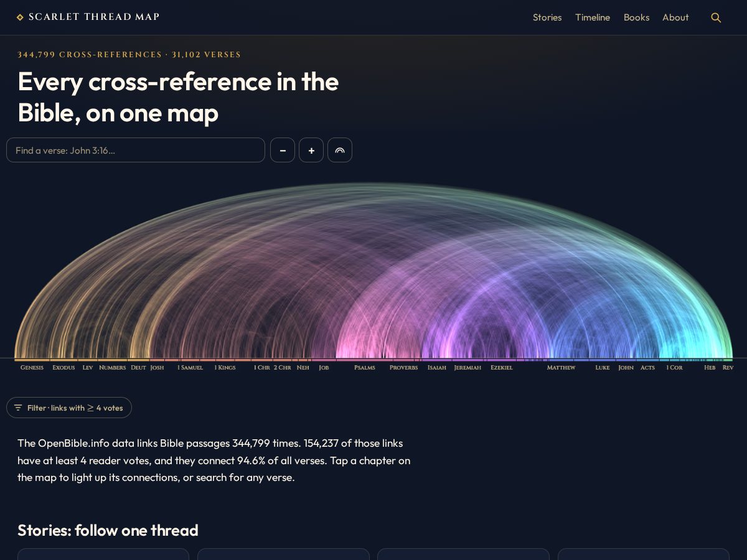Open the Books nav item
The height and width of the screenshot is (560, 747).
pyautogui.click(x=636, y=17)
